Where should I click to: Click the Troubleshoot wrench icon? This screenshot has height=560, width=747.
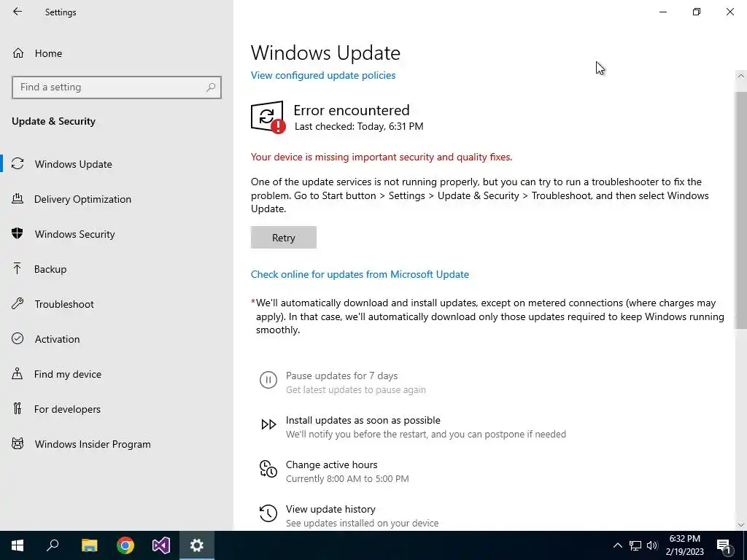[18, 303]
